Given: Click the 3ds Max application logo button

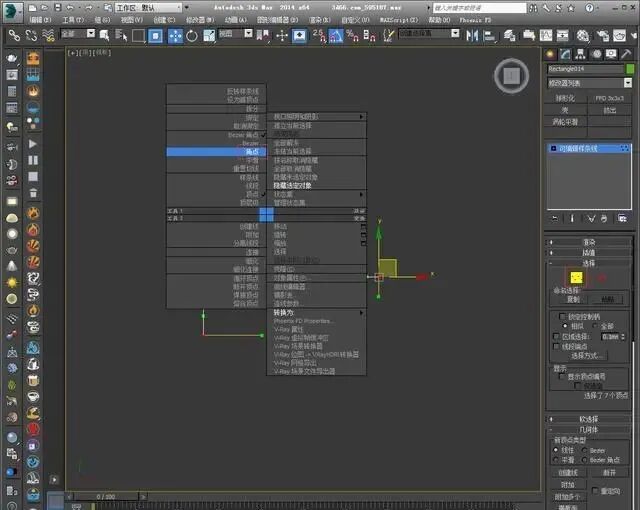Looking at the screenshot, I should point(13,11).
